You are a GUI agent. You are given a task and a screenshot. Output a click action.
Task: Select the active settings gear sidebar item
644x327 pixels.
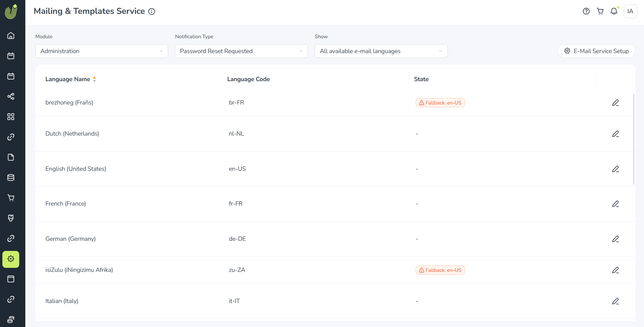click(11, 259)
